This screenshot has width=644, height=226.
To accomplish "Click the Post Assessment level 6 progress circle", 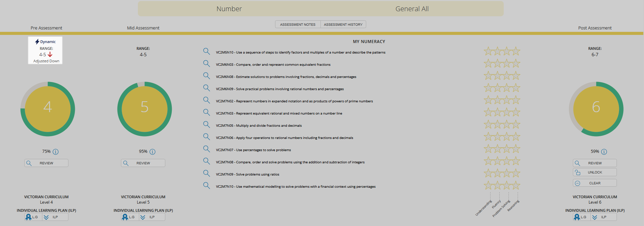I will pyautogui.click(x=596, y=109).
